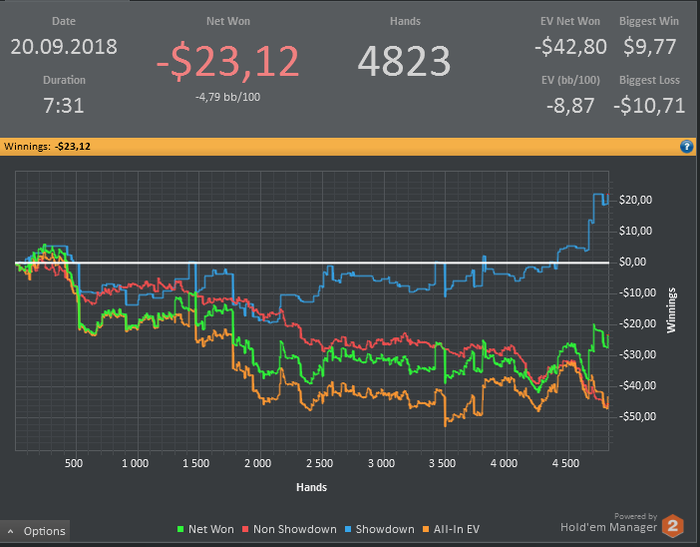
Task: Toggle the Showdown legend entry
Action: (379, 529)
